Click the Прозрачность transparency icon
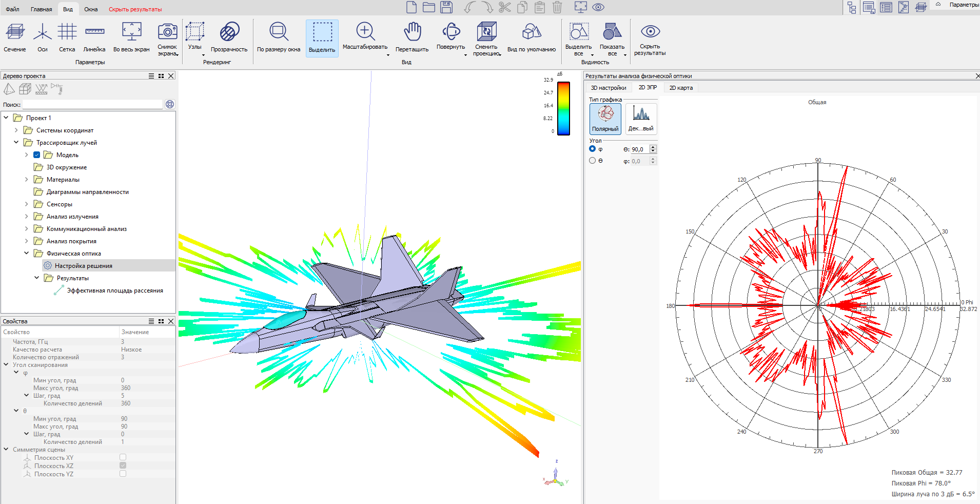The height and width of the screenshot is (504, 980). [x=229, y=32]
